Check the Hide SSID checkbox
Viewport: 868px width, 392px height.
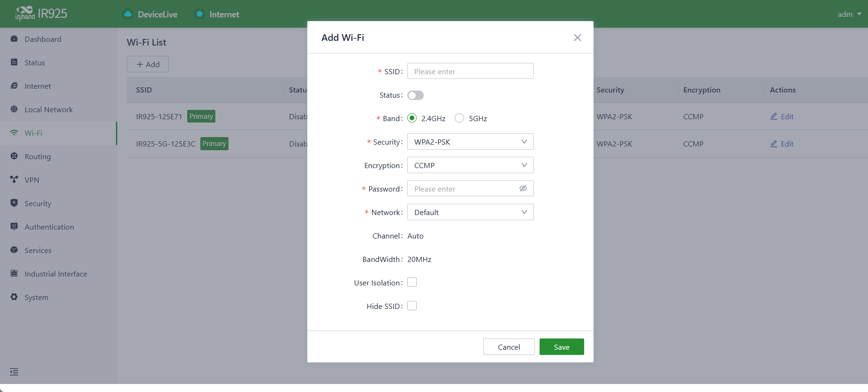(412, 306)
